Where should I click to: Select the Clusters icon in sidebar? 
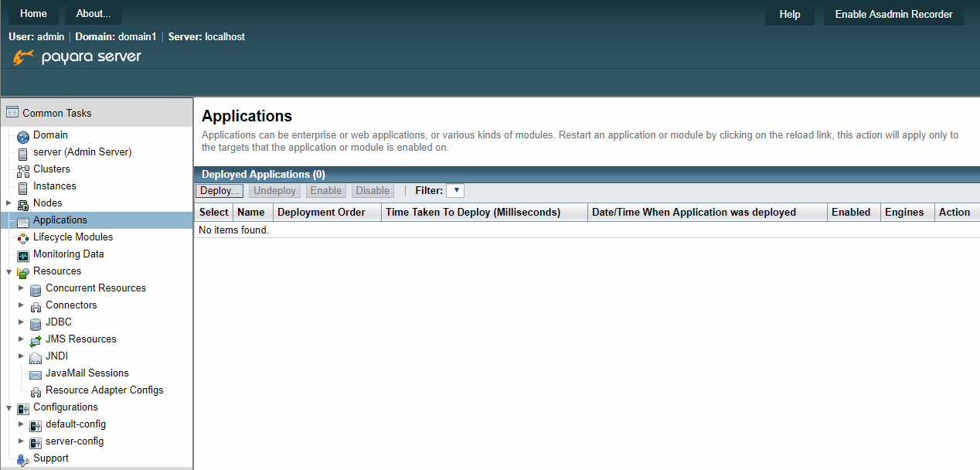(23, 169)
